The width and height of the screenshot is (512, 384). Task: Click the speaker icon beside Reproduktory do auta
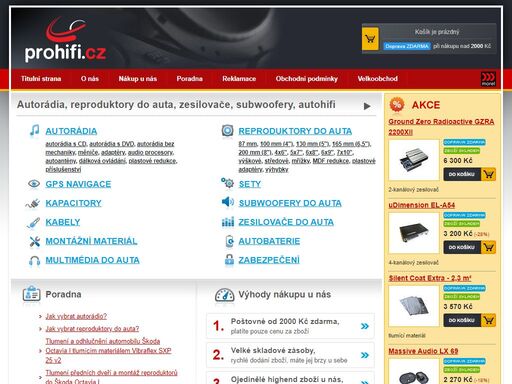tap(227, 130)
